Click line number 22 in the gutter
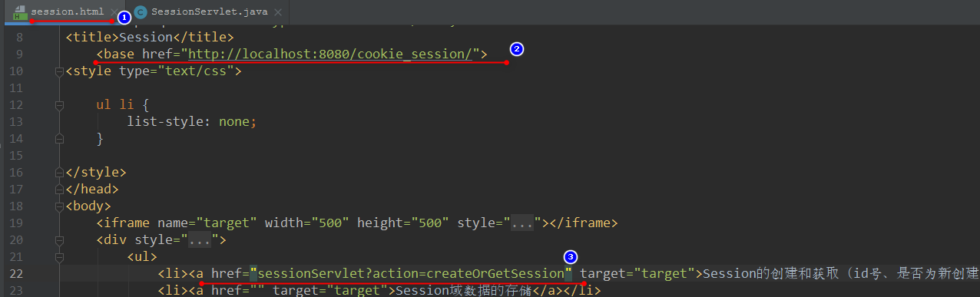 point(16,274)
